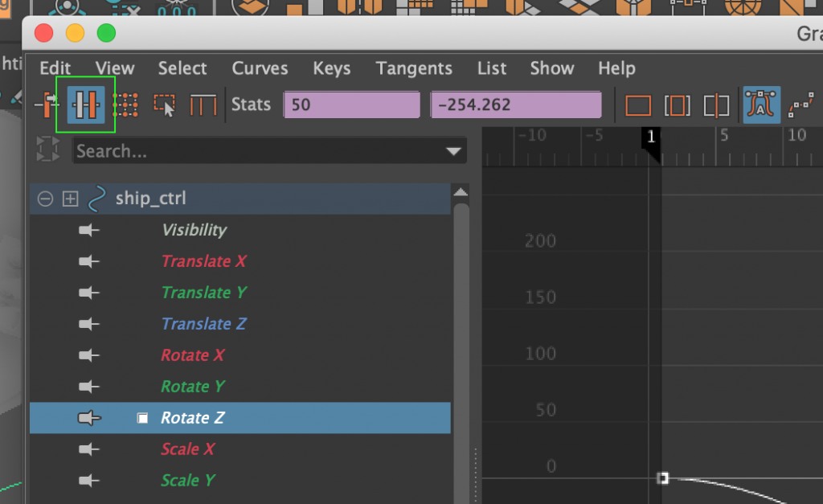
Task: Select the Lattice Deform Keys tool
Action: (125, 104)
